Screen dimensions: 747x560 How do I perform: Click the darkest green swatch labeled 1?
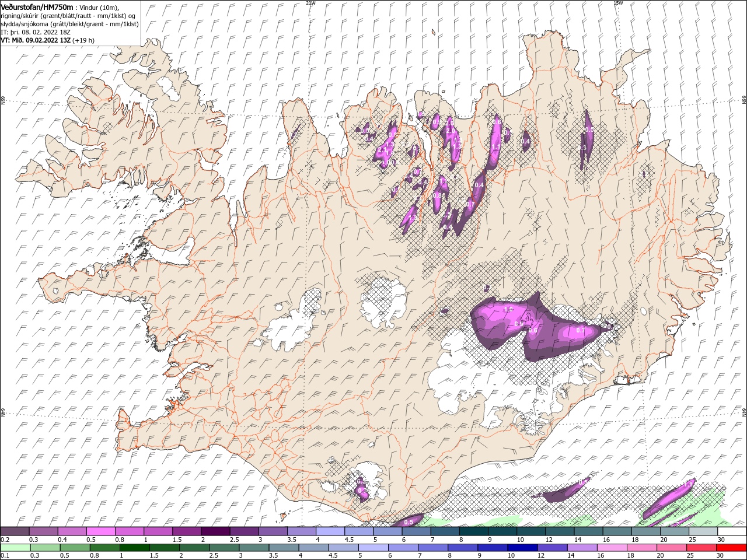click(134, 548)
